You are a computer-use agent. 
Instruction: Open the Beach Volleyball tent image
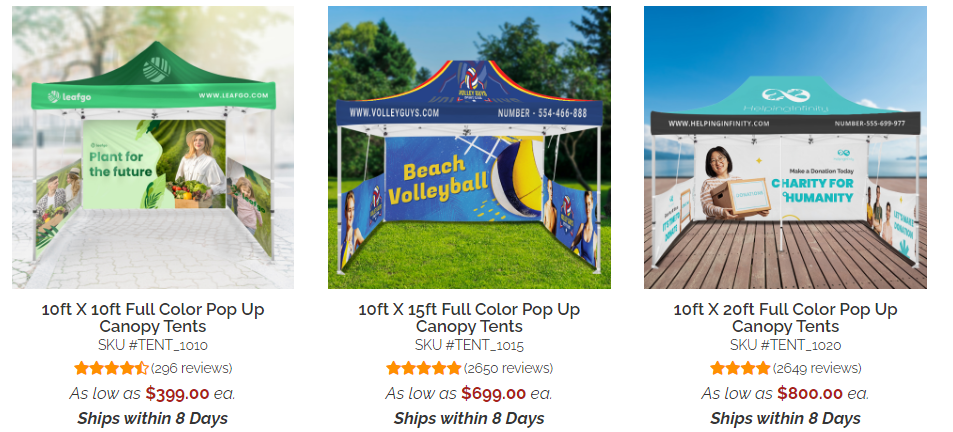pyautogui.click(x=469, y=147)
